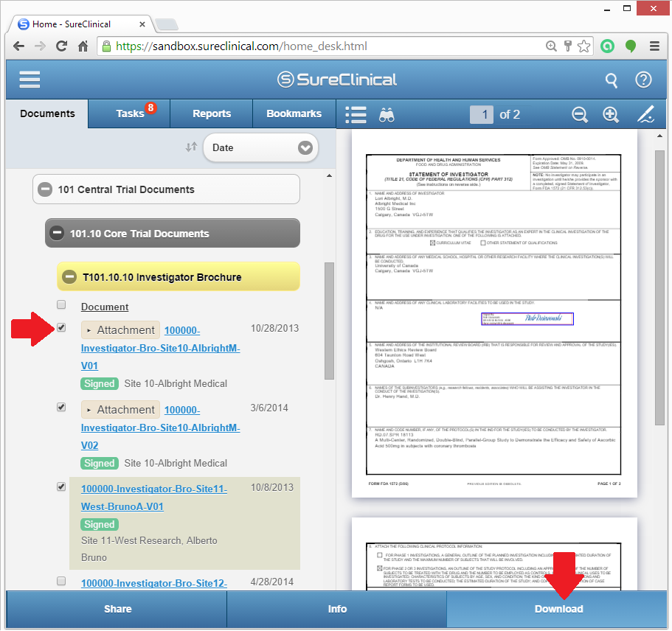This screenshot has width=672, height=631.
Task: Click the Document column header
Action: [x=105, y=307]
